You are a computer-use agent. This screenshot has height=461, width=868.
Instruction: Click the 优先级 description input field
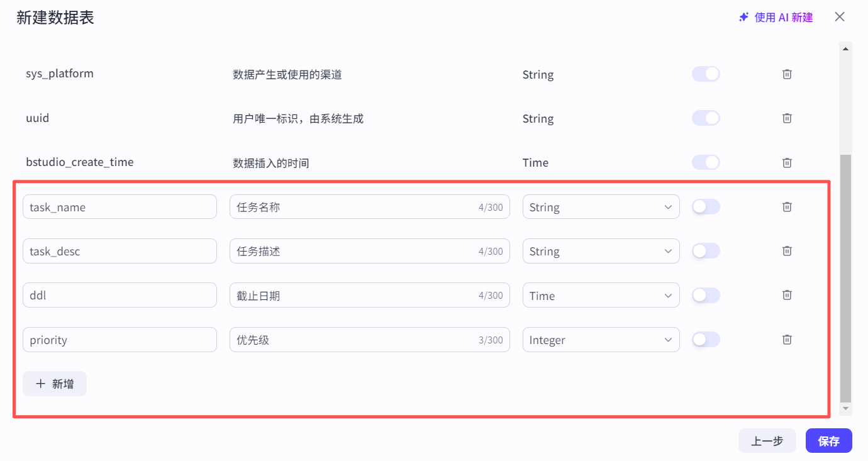pyautogui.click(x=369, y=340)
